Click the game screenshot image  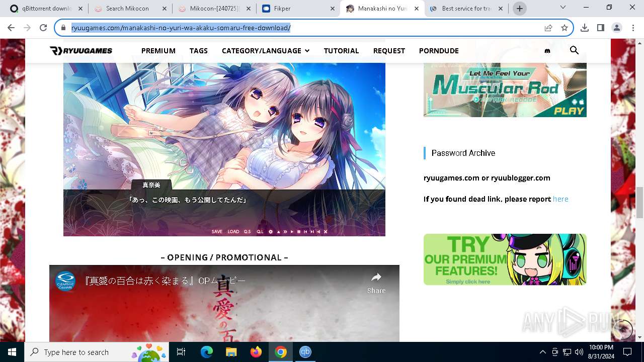pos(224,149)
